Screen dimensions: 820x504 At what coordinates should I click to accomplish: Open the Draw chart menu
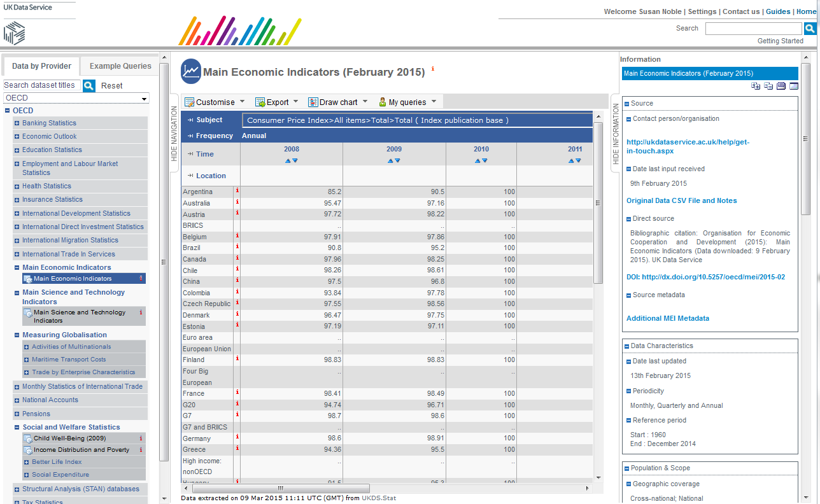point(337,102)
